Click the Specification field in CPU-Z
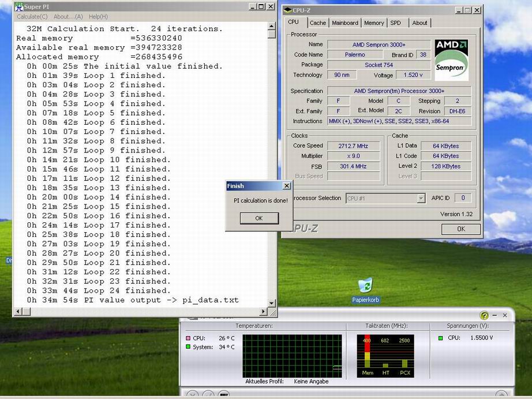Image resolution: width=532 pixels, height=399 pixels. coord(399,91)
